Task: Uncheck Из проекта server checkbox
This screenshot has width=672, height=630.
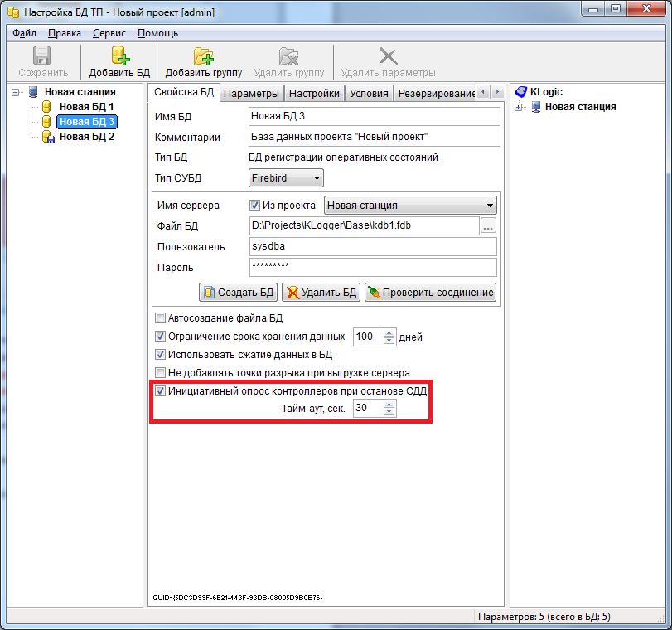Action: click(255, 205)
